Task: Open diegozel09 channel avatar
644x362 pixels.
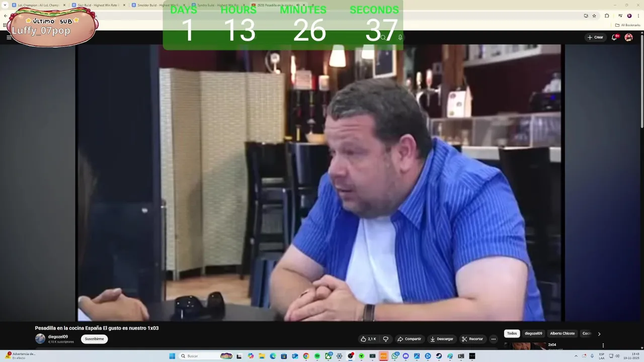Action: pyautogui.click(x=40, y=339)
